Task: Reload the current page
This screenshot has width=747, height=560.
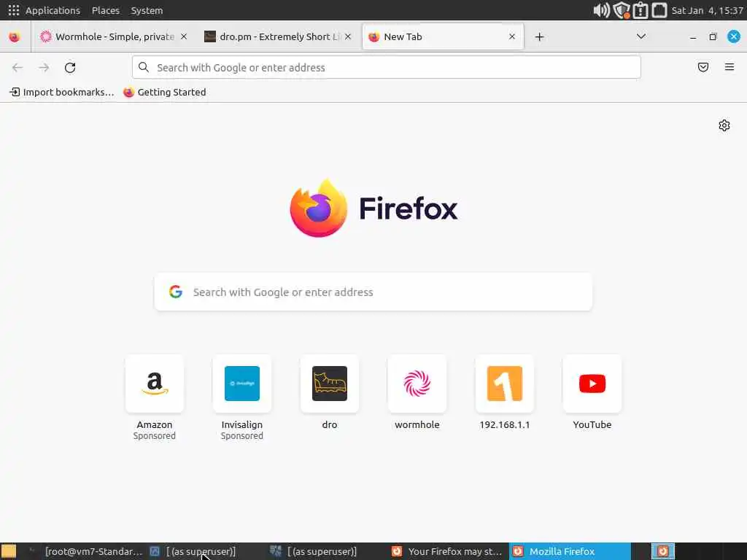Action: coord(70,68)
